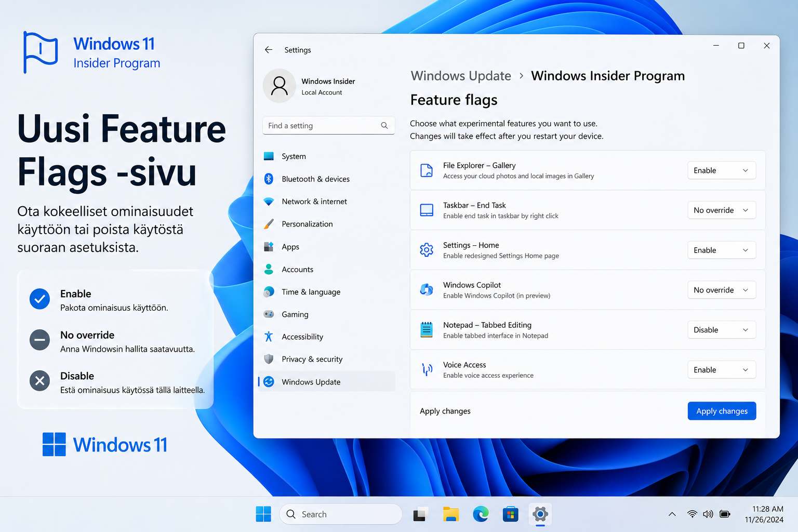
Task: Click the Apps icon in sidebar
Action: point(269,247)
